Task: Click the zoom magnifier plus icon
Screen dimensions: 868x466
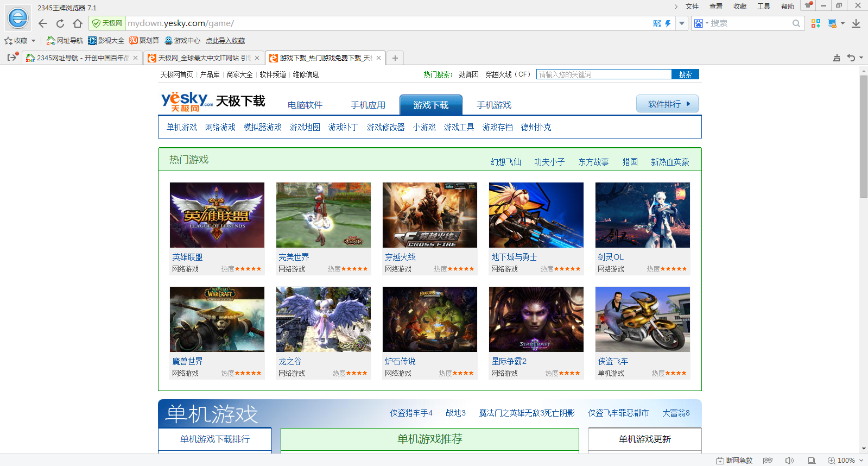Action: pyautogui.click(x=831, y=461)
